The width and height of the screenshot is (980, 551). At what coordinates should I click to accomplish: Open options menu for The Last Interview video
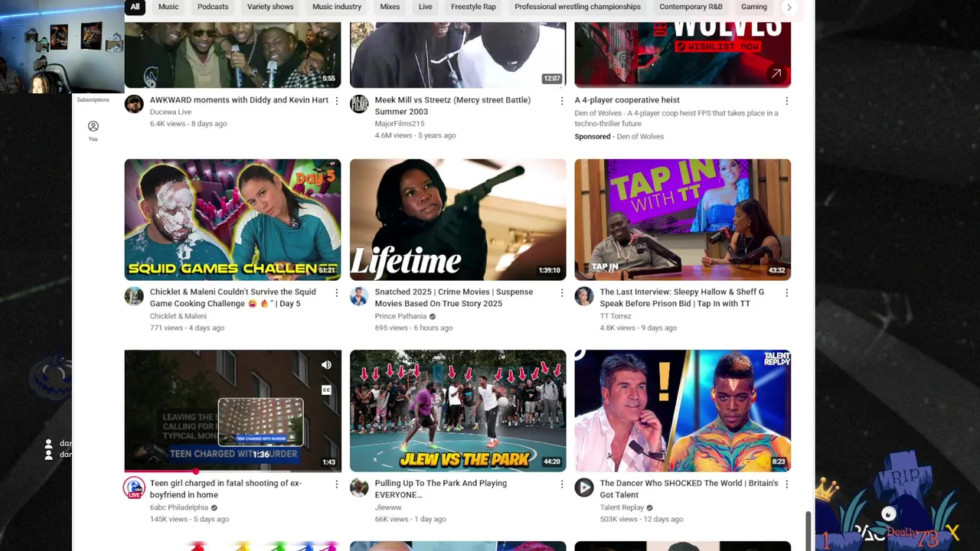[786, 293]
